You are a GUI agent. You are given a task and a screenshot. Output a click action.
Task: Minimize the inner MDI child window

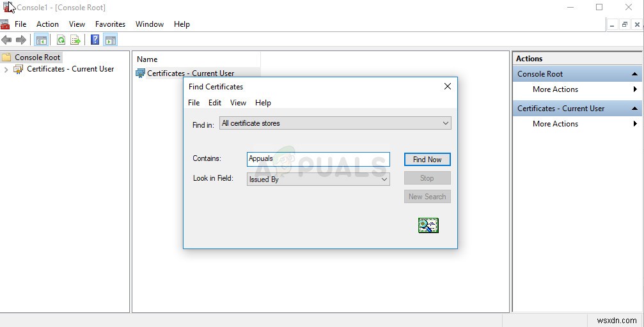[612, 25]
